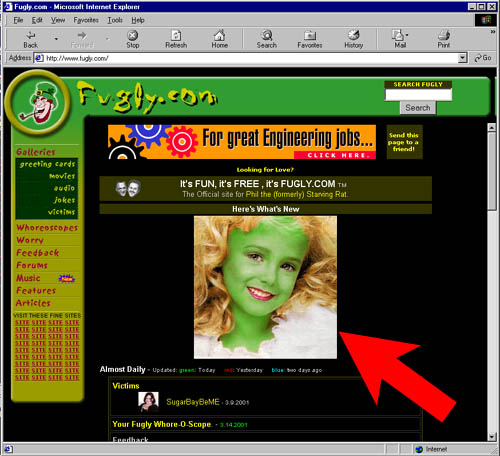Click the Search Fugly button
Screen dimensions: 500x456
(418, 108)
